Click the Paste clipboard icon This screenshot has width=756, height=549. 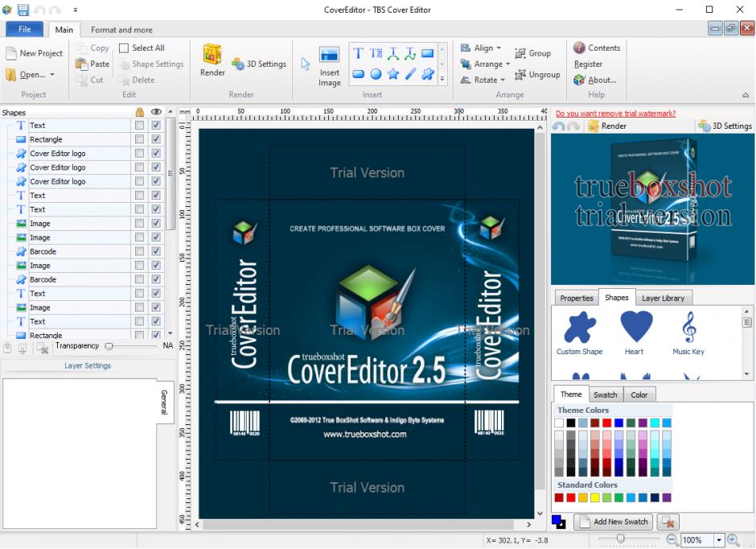81,64
